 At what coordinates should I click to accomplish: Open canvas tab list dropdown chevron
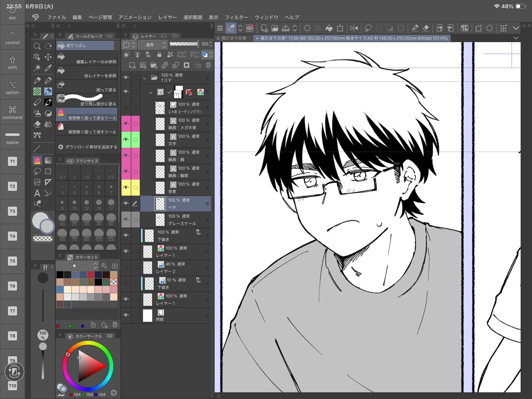pyautogui.click(x=516, y=38)
